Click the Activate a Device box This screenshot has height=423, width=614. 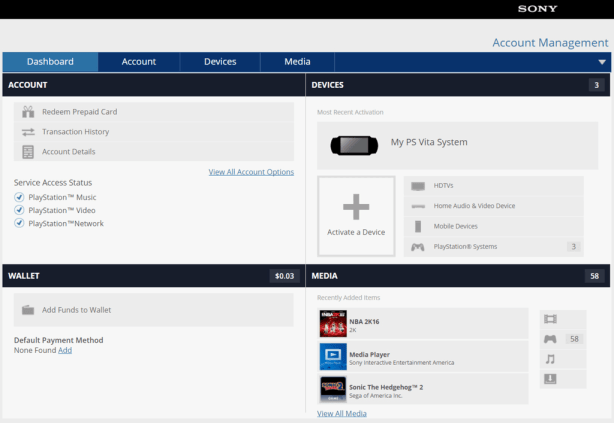(x=356, y=216)
